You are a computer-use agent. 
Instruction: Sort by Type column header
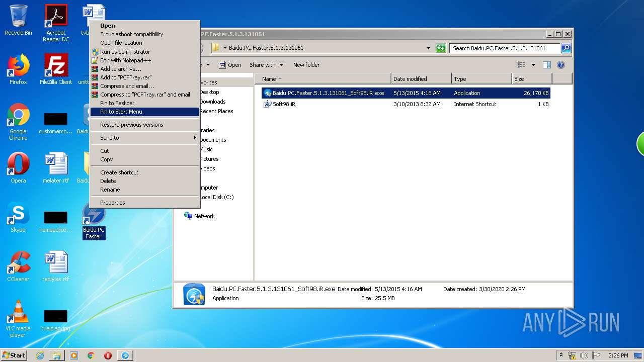coord(481,79)
